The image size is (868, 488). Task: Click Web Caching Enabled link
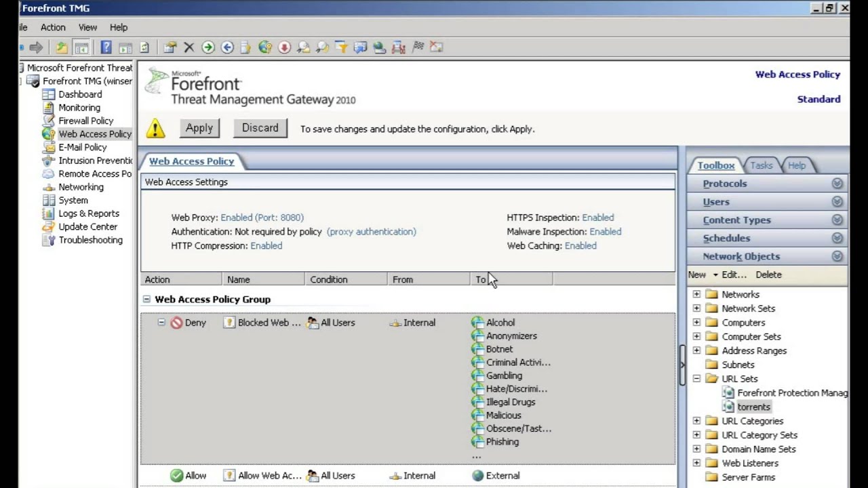(580, 246)
